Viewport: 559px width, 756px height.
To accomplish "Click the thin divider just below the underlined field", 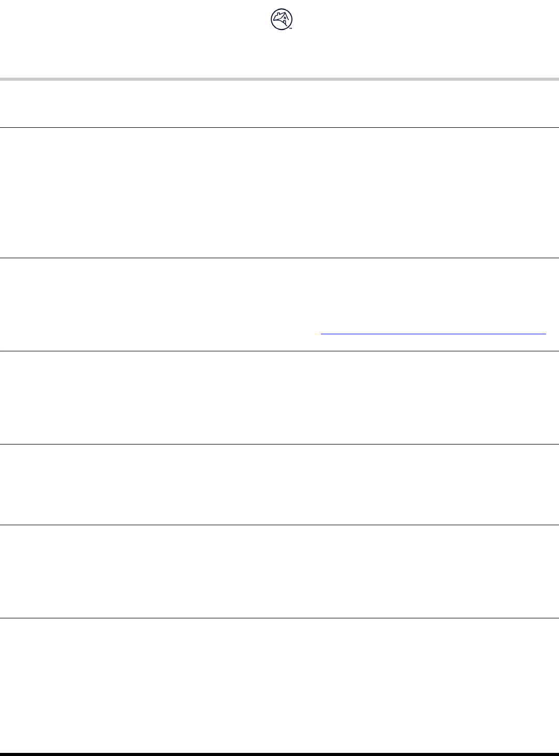I will tap(279, 351).
